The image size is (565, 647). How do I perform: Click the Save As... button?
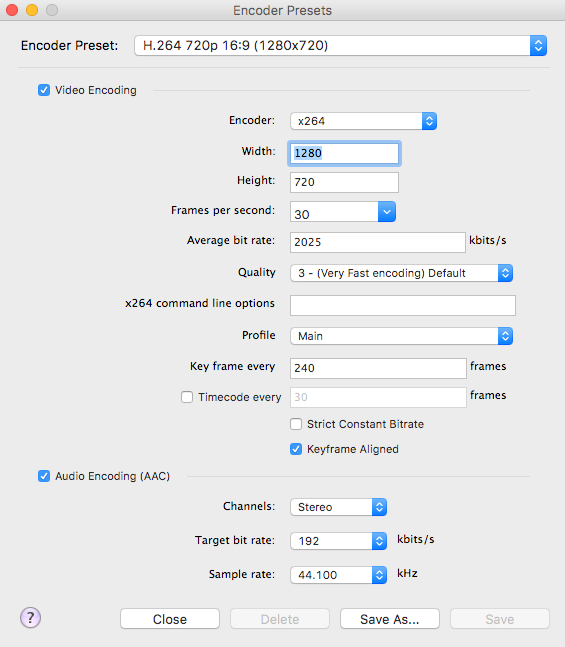(390, 619)
